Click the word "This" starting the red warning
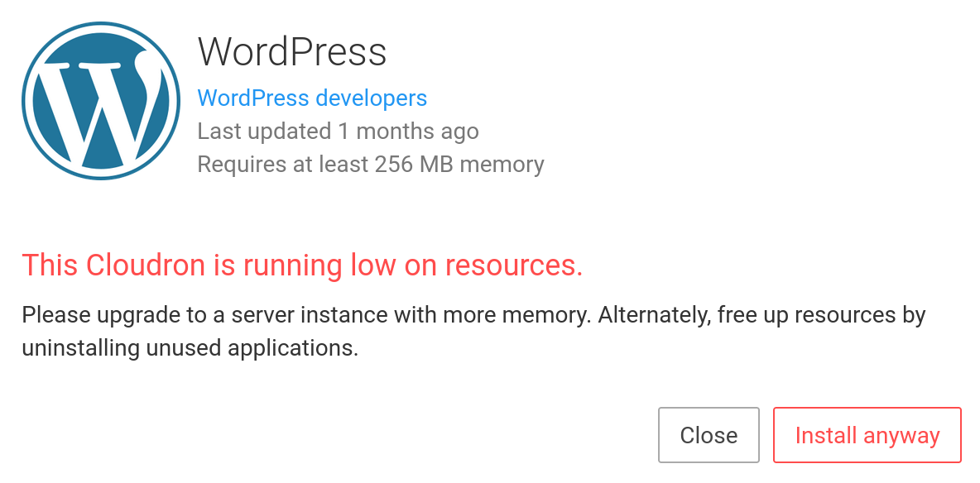Image resolution: width=980 pixels, height=483 pixels. [50, 265]
